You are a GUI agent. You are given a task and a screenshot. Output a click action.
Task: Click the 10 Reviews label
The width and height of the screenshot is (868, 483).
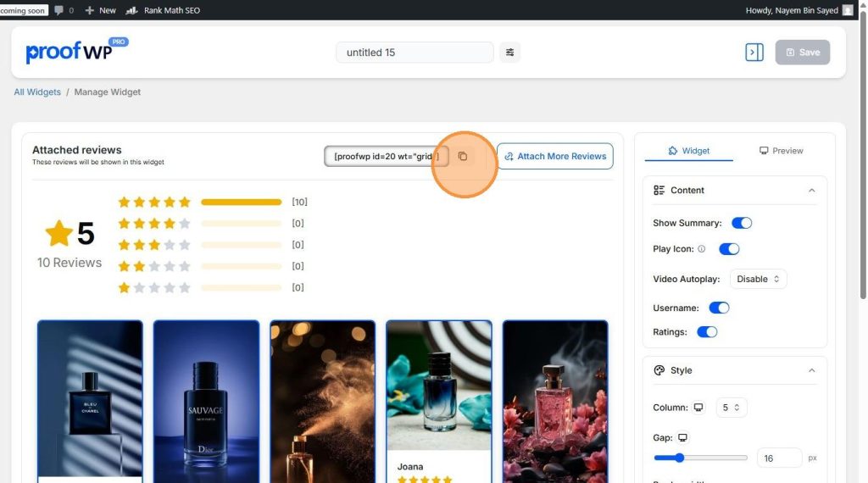[70, 263]
